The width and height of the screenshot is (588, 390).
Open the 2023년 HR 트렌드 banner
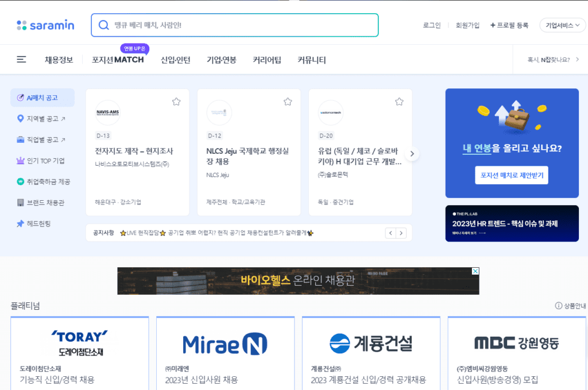(512, 223)
